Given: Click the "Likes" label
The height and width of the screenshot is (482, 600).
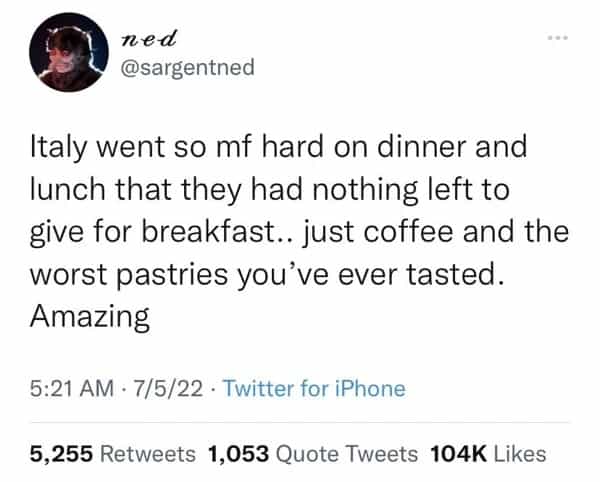Looking at the screenshot, I should point(519,453).
